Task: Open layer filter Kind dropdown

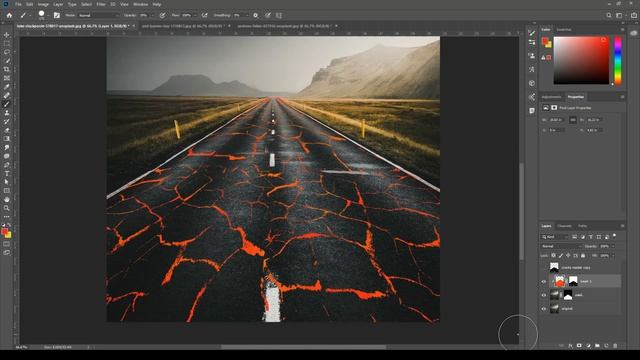Action: click(x=555, y=237)
